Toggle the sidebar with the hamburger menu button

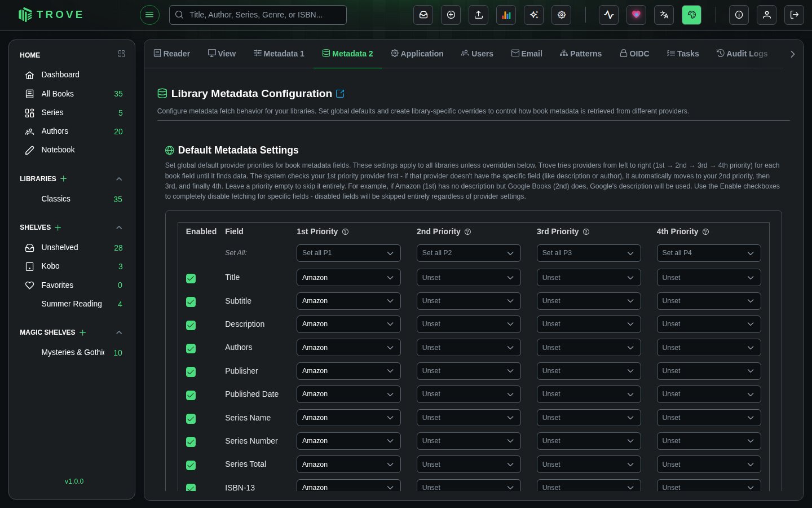coord(149,15)
